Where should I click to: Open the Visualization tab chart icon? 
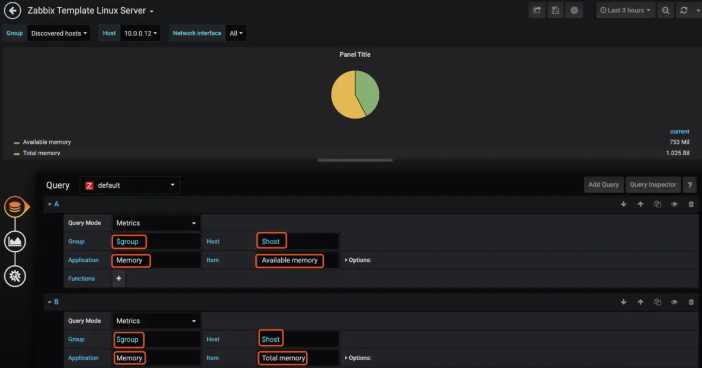(x=15, y=241)
